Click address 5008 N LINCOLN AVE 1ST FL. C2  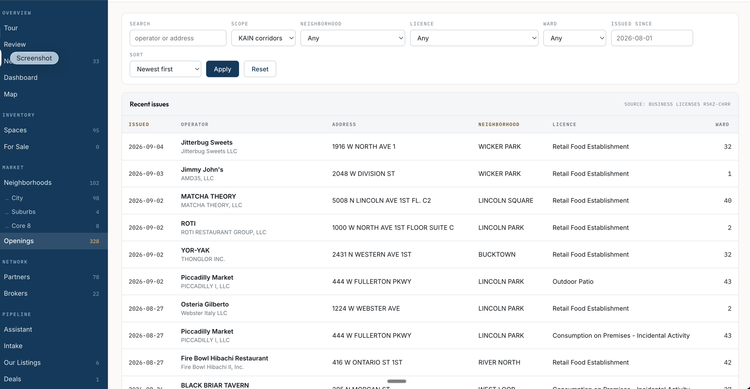(382, 200)
